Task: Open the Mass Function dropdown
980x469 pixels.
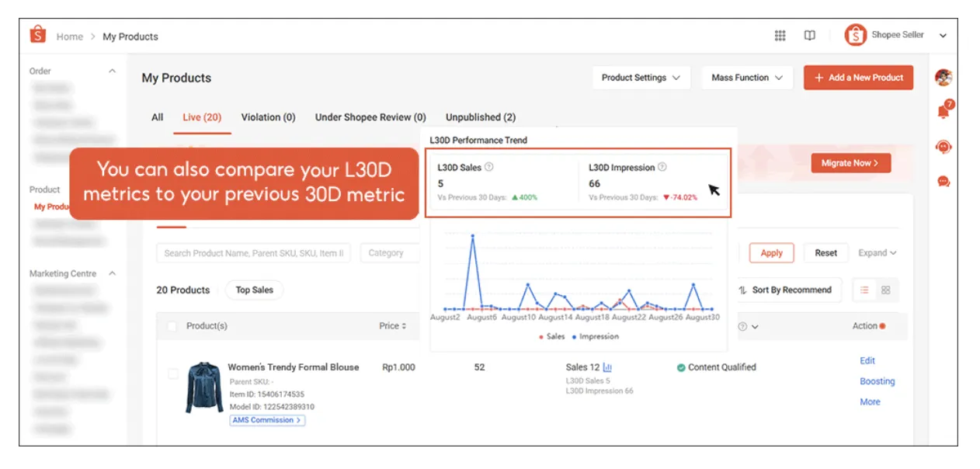Action: tap(746, 78)
